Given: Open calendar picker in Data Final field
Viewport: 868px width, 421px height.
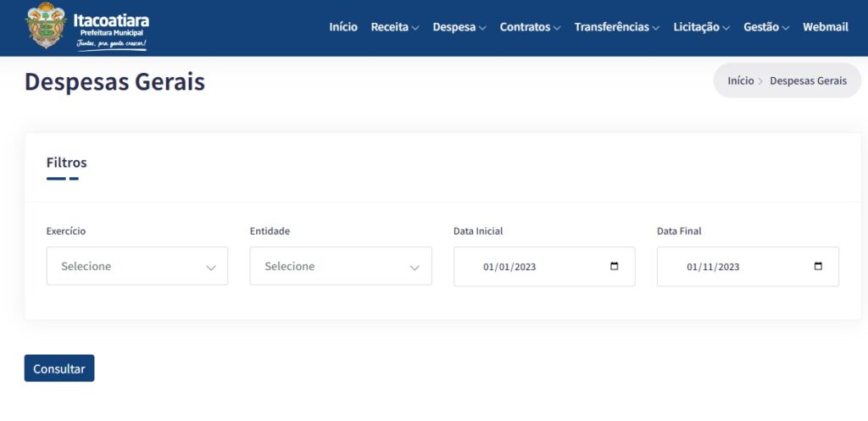Looking at the screenshot, I should [x=818, y=266].
